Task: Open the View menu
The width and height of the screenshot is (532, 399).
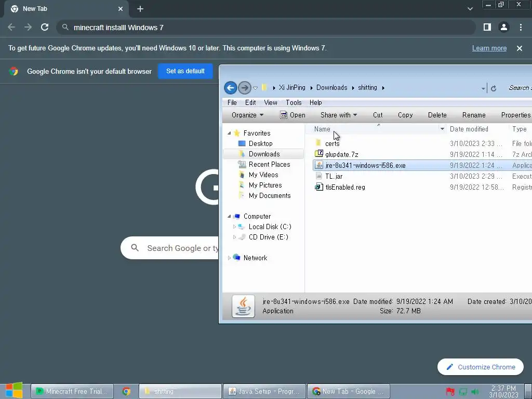Action: (270, 102)
